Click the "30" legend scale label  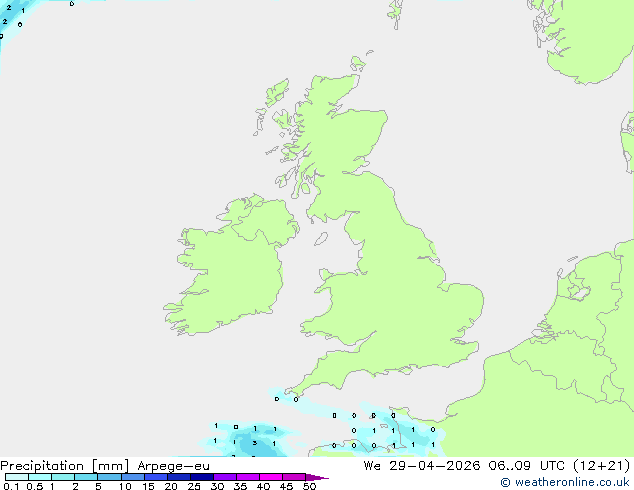click(x=217, y=486)
